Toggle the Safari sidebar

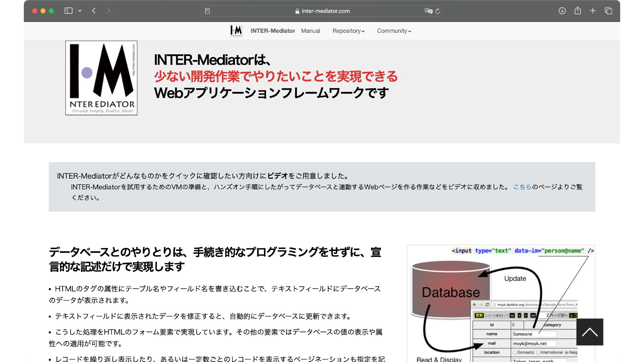click(68, 11)
